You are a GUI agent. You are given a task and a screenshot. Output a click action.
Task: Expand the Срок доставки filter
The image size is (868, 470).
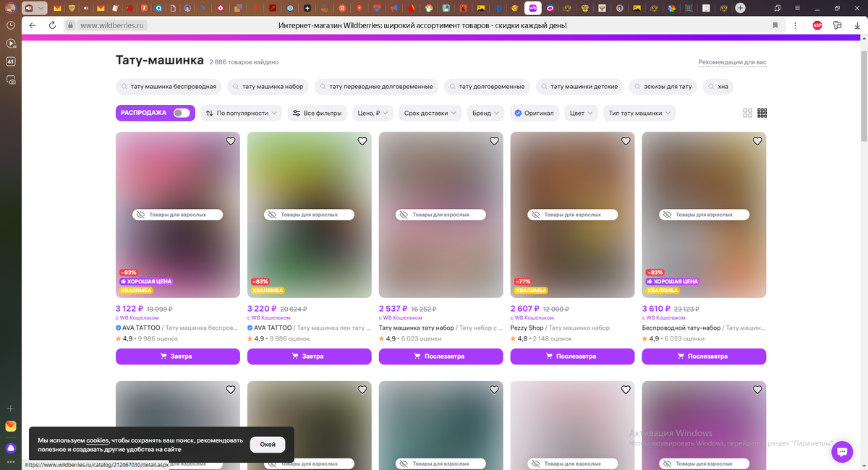click(x=430, y=113)
